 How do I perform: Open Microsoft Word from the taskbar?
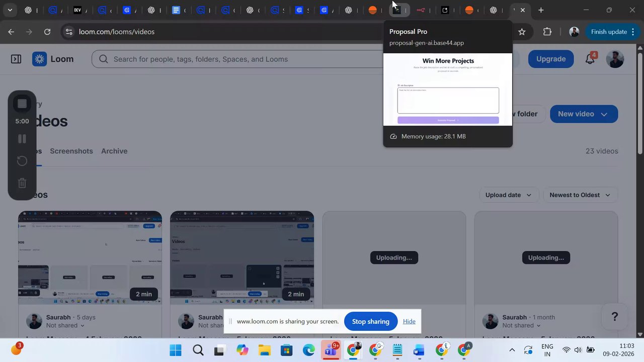419,350
